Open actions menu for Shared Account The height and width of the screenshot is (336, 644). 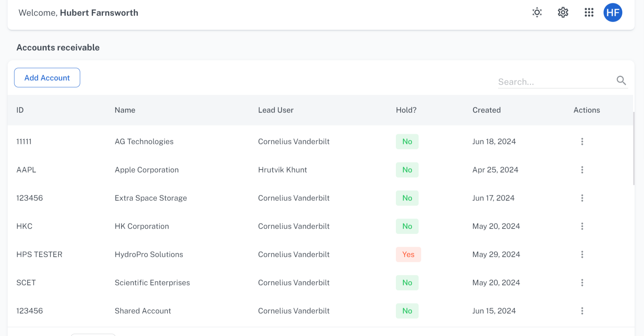[582, 311]
